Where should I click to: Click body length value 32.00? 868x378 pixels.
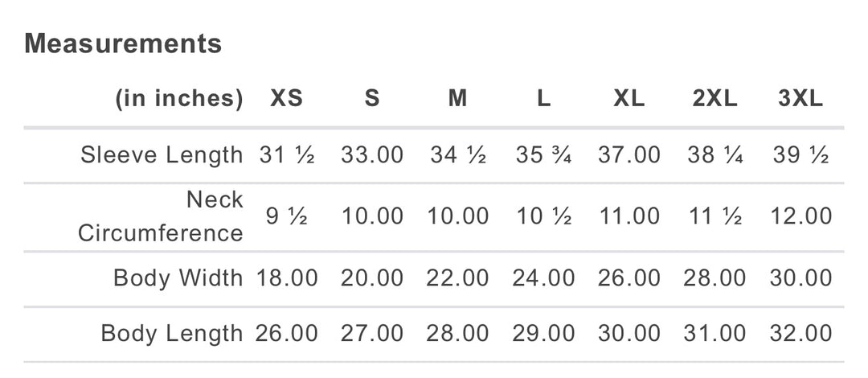tap(800, 334)
